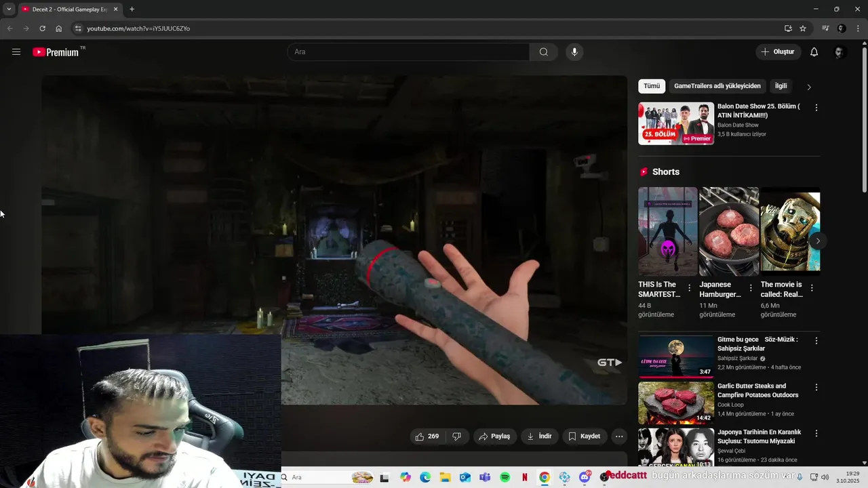Open the YouTube hamburger guide menu

[16, 52]
